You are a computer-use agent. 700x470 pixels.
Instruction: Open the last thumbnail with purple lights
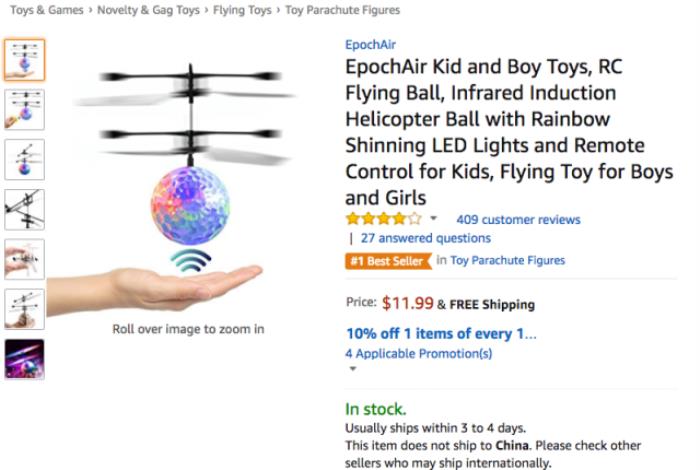point(24,359)
